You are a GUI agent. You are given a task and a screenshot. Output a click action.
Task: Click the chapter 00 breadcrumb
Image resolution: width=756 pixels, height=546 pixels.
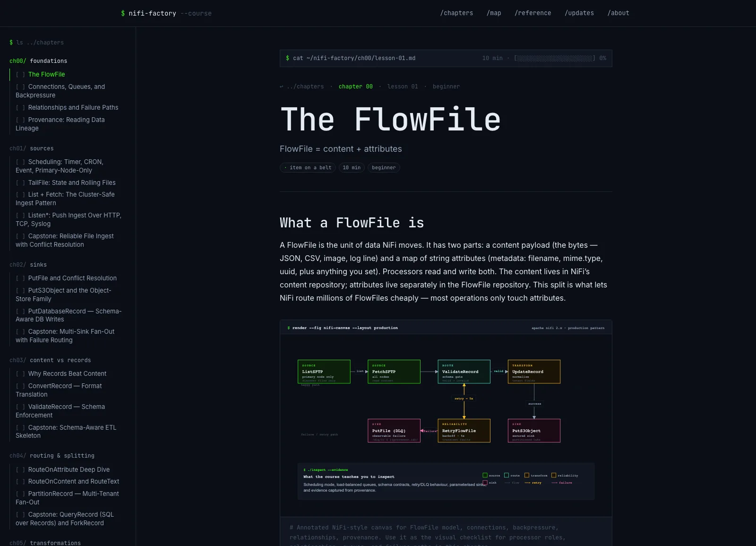tap(356, 87)
